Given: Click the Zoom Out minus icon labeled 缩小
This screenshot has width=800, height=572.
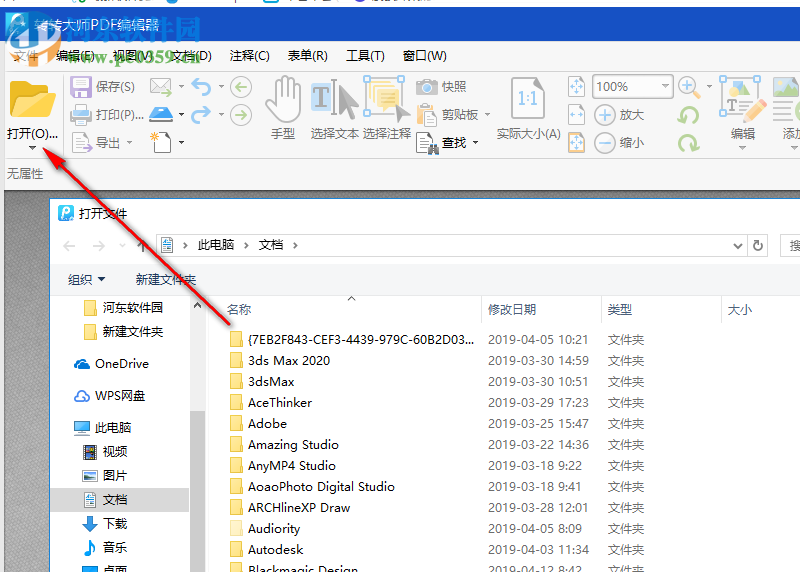Looking at the screenshot, I should pyautogui.click(x=605, y=143).
